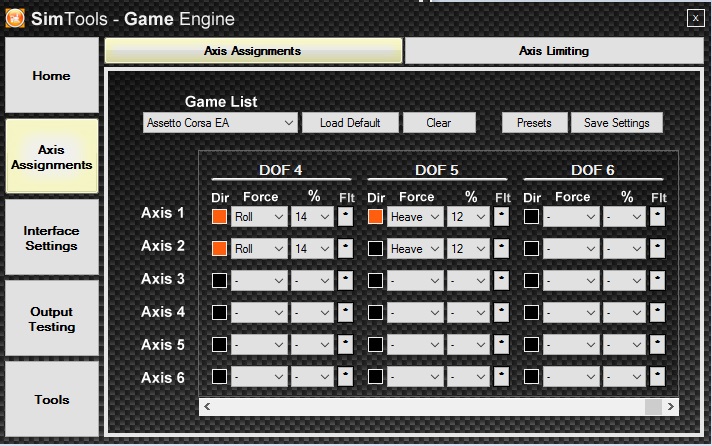Viewport: 712px width, 446px height.
Task: Open Flt settings for Axis 4 DOF 5
Action: pos(501,312)
